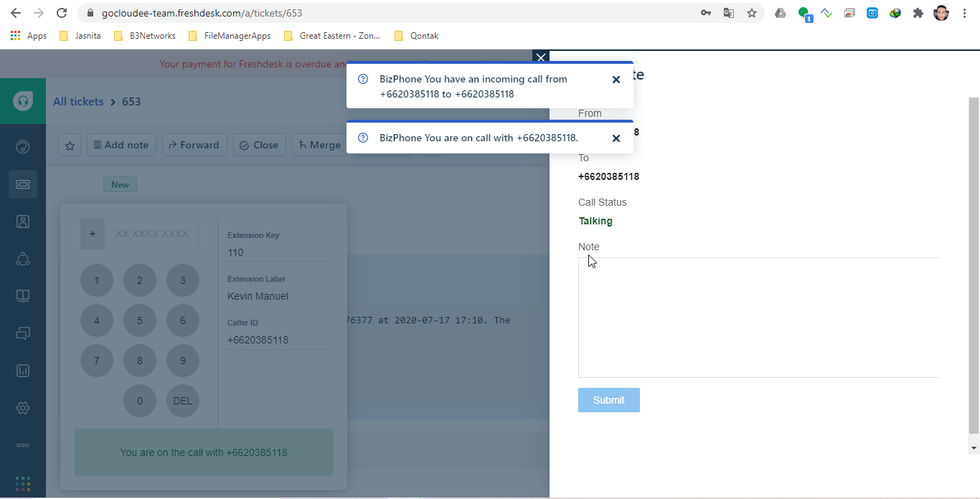Dismiss the incoming call notification
The image size is (980, 499).
[x=616, y=80]
